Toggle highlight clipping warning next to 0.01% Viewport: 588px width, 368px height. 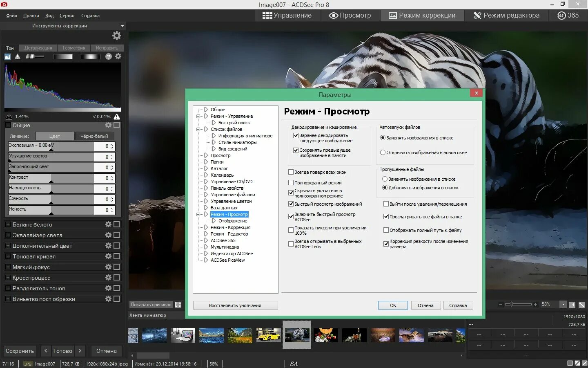pyautogui.click(x=117, y=117)
